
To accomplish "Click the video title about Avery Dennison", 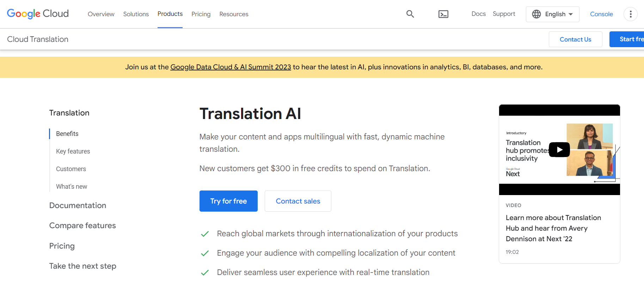I will click(553, 228).
